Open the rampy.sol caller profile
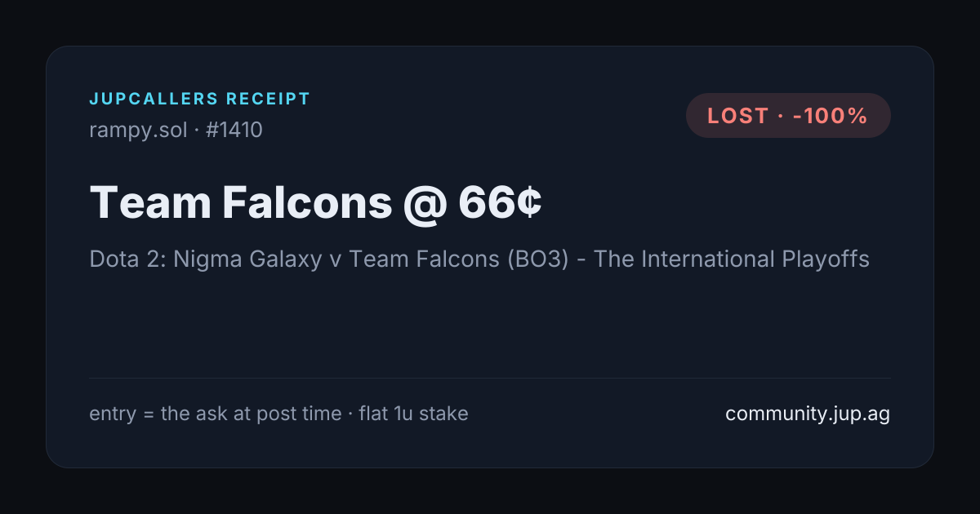The image size is (980, 514). [138, 130]
